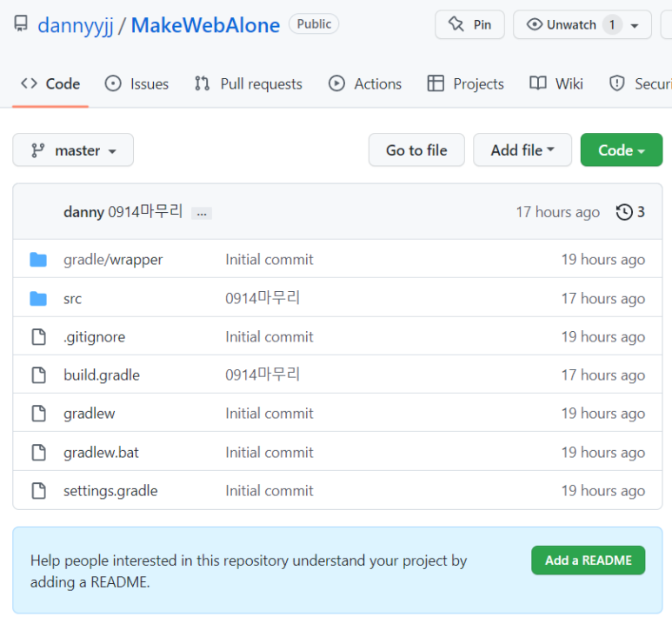Switch to the Pull requests tab
This screenshot has height=623, width=672.
(248, 83)
